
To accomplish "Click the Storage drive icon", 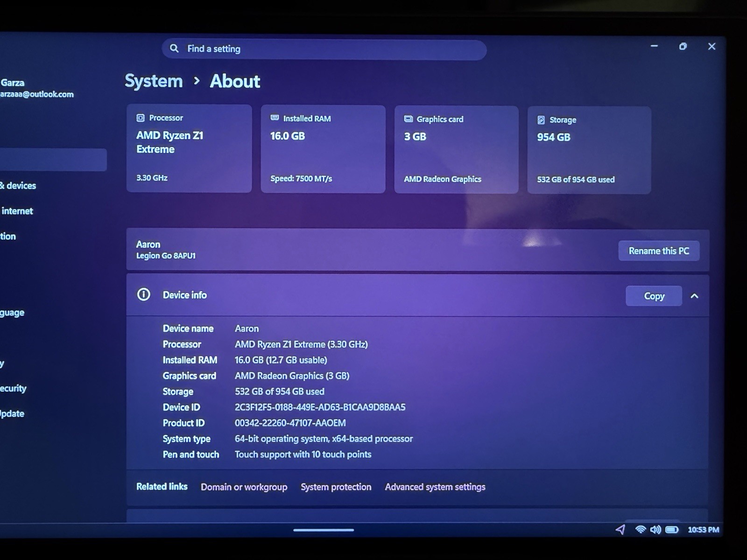I will pyautogui.click(x=541, y=120).
